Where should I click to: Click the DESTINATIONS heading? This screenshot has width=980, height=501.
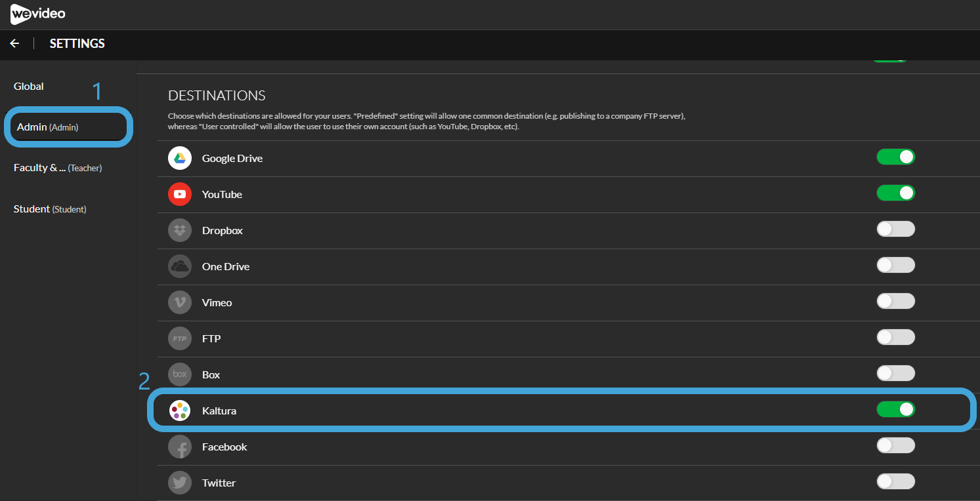(217, 96)
